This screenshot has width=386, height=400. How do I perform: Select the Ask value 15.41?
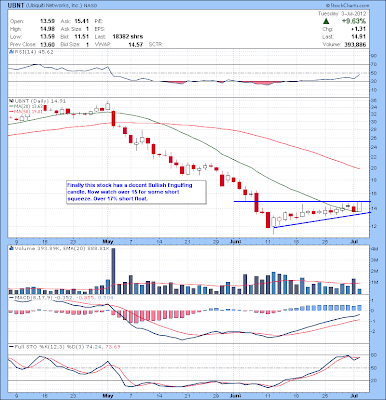pyautogui.click(x=81, y=21)
